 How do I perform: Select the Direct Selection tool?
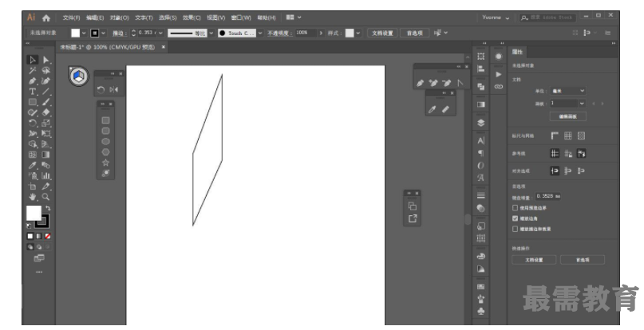click(x=46, y=60)
